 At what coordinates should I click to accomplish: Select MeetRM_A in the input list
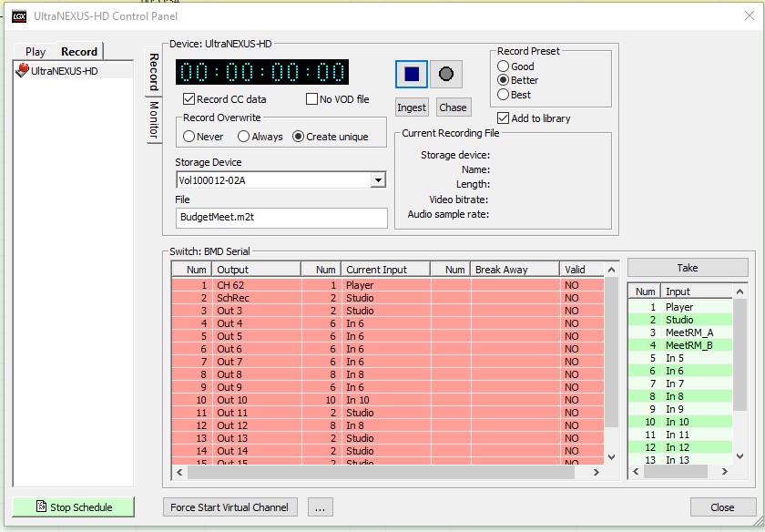point(689,332)
